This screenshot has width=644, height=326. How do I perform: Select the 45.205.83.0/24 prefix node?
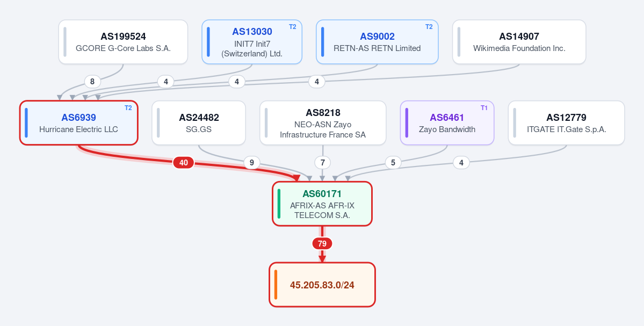pyautogui.click(x=322, y=285)
